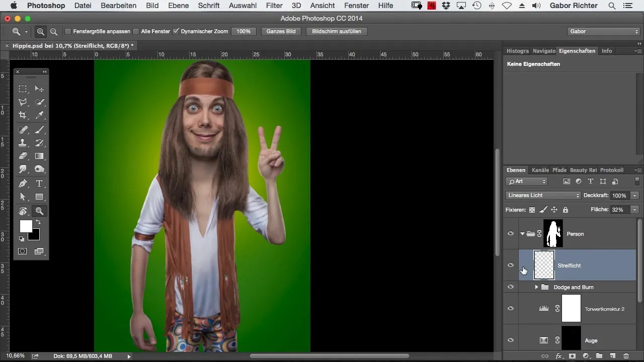Enable Fenstergröße anpassen checkbox

68,31
